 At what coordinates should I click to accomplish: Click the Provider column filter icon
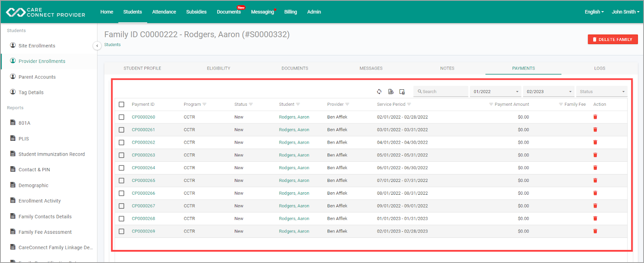click(347, 105)
